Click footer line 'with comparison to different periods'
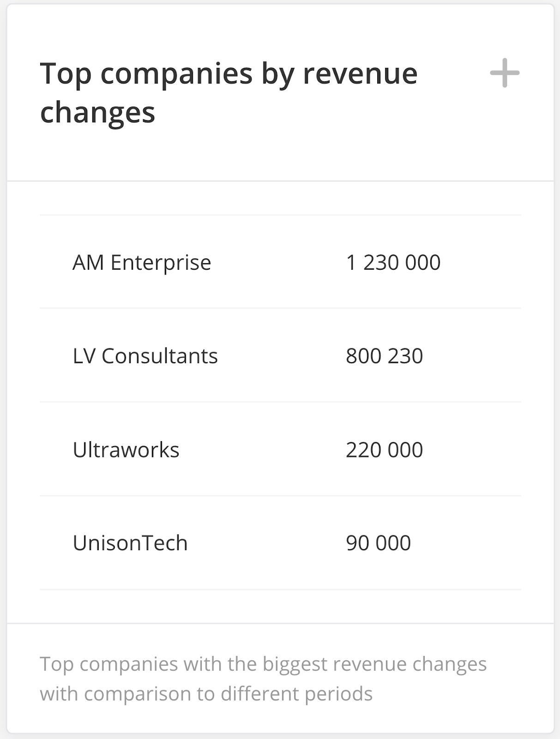 pyautogui.click(x=206, y=694)
